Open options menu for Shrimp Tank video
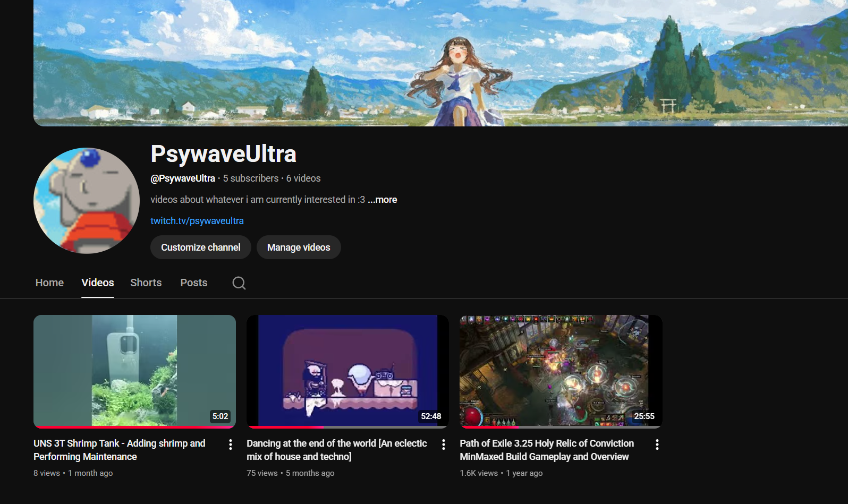Screen dimensions: 848x504 [x=230, y=445]
